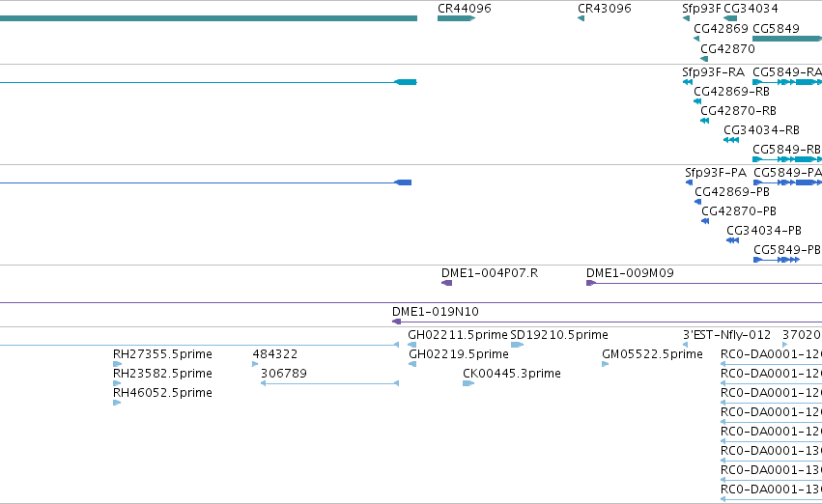
Task: Select EST RH27355.5prime
Action: click(118, 364)
